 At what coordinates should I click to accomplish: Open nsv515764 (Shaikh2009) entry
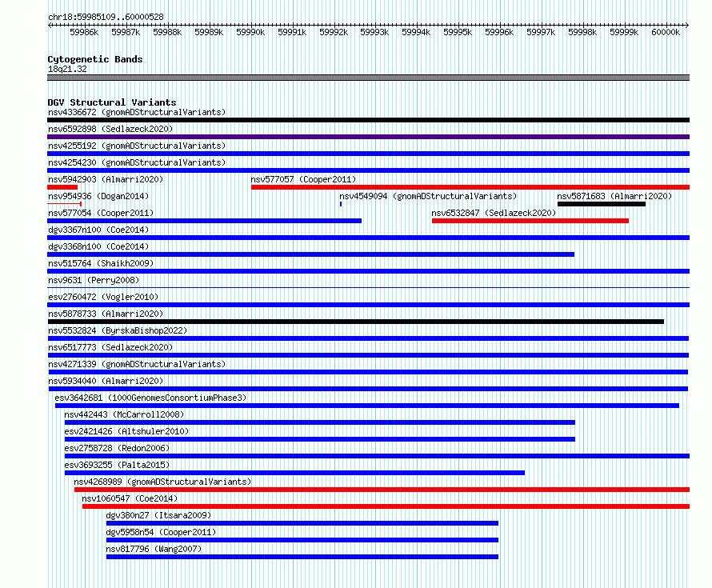[x=101, y=263]
